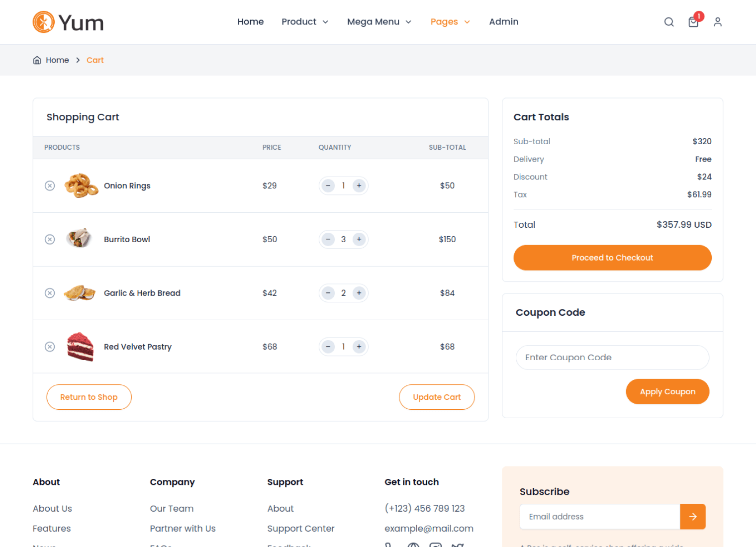Decrease Red Velvet Pastry quantity
This screenshot has width=756, height=547.
point(328,347)
